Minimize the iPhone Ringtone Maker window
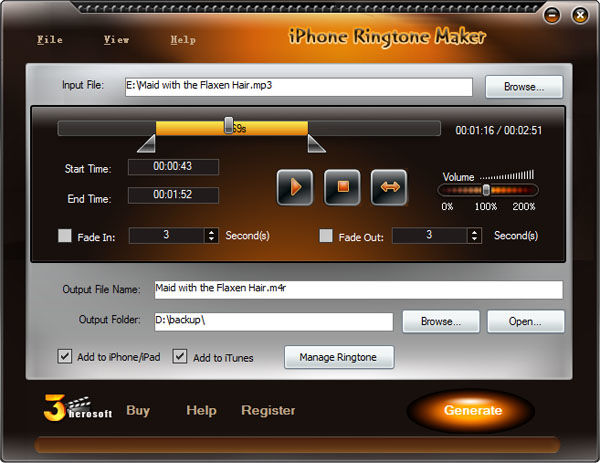 (551, 15)
